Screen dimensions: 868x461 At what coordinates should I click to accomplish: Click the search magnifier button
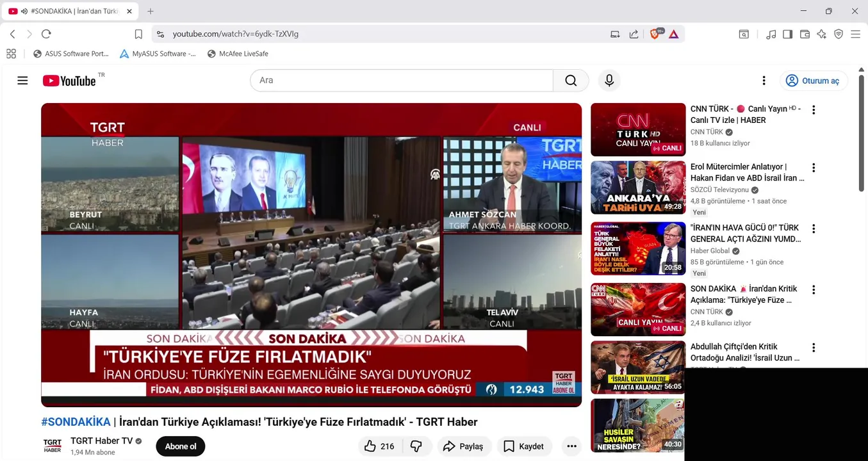point(571,80)
